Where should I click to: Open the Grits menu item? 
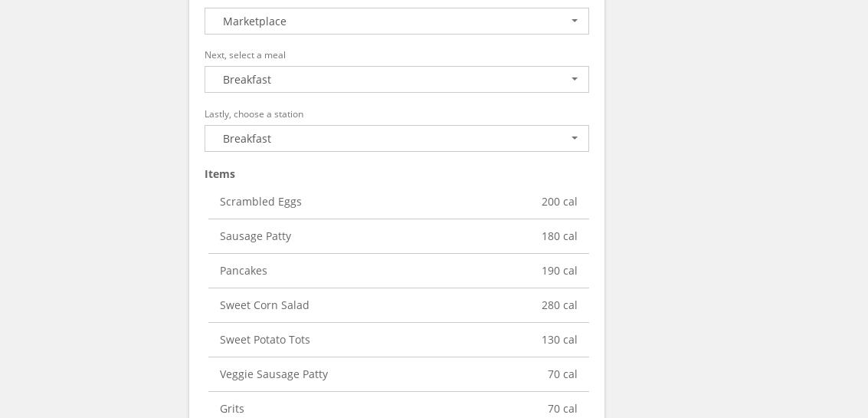(232, 409)
